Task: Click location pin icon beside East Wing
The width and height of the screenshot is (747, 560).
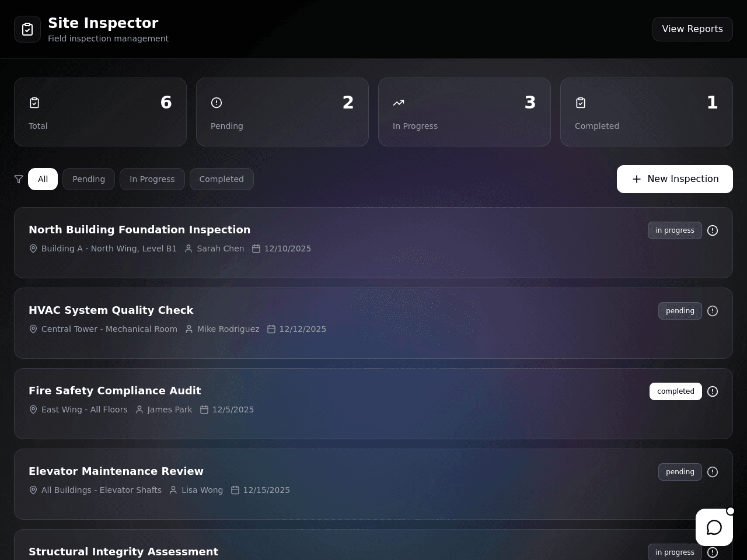Action: (33, 409)
